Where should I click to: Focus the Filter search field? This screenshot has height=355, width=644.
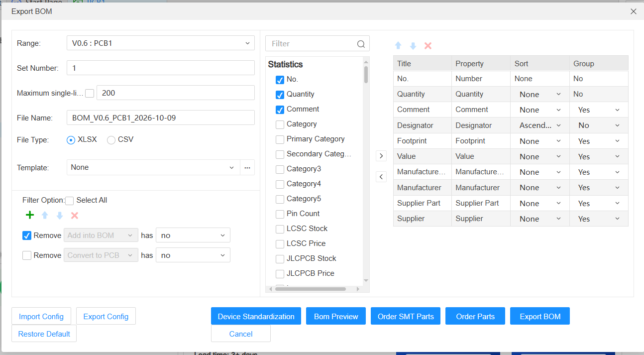coord(312,43)
